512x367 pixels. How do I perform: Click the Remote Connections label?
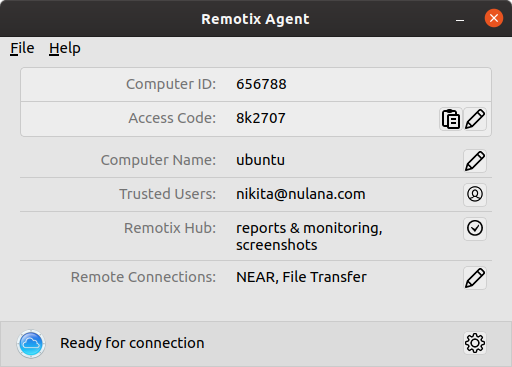tap(143, 277)
